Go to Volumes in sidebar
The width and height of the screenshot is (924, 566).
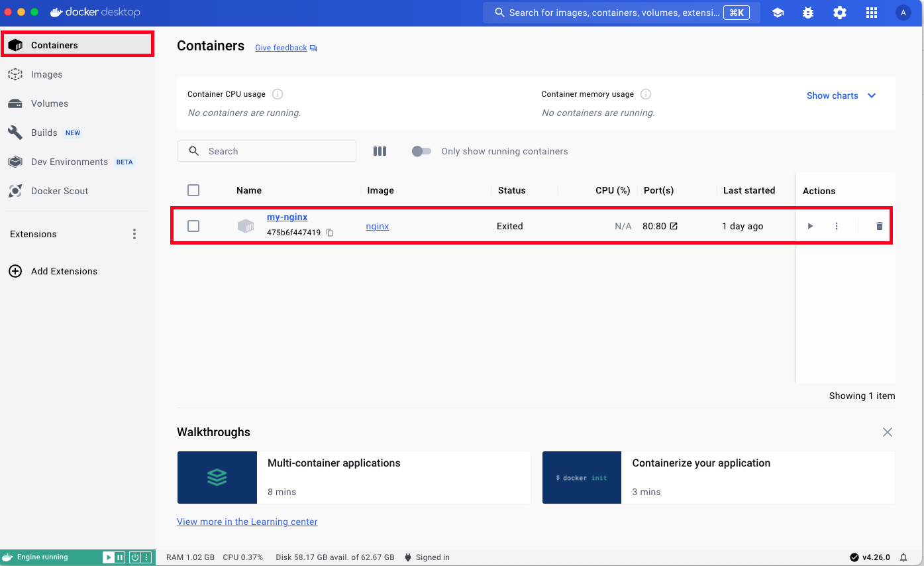click(78, 103)
